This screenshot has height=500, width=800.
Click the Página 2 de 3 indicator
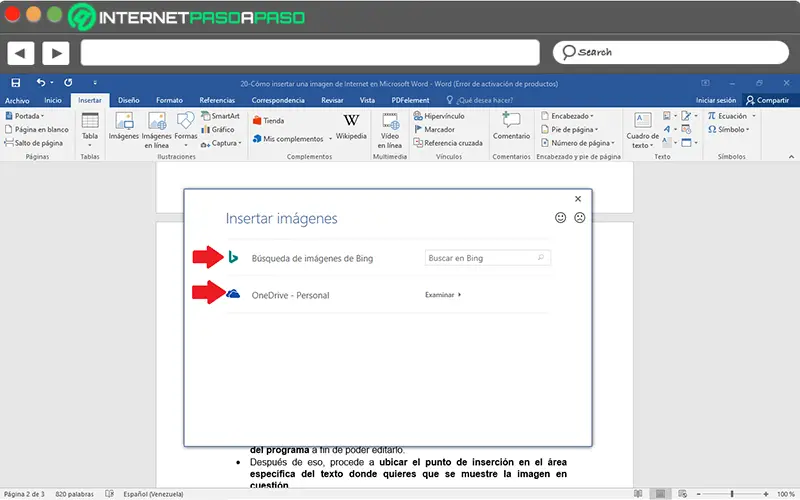(x=24, y=494)
